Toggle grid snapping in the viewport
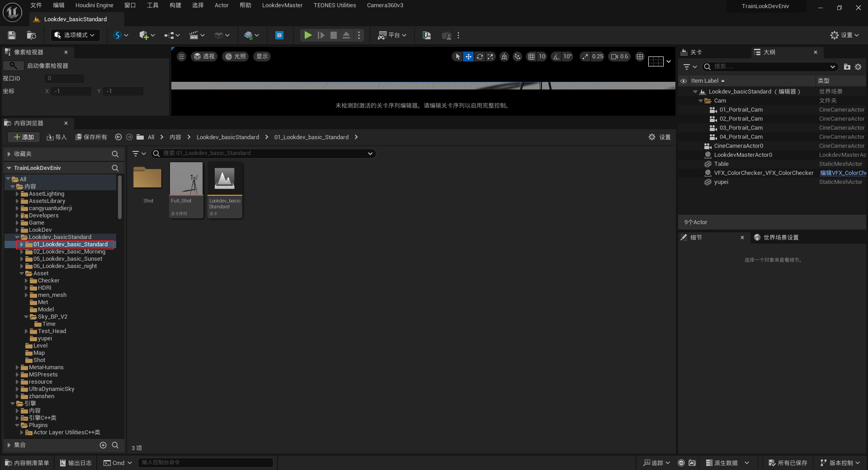 pyautogui.click(x=531, y=56)
